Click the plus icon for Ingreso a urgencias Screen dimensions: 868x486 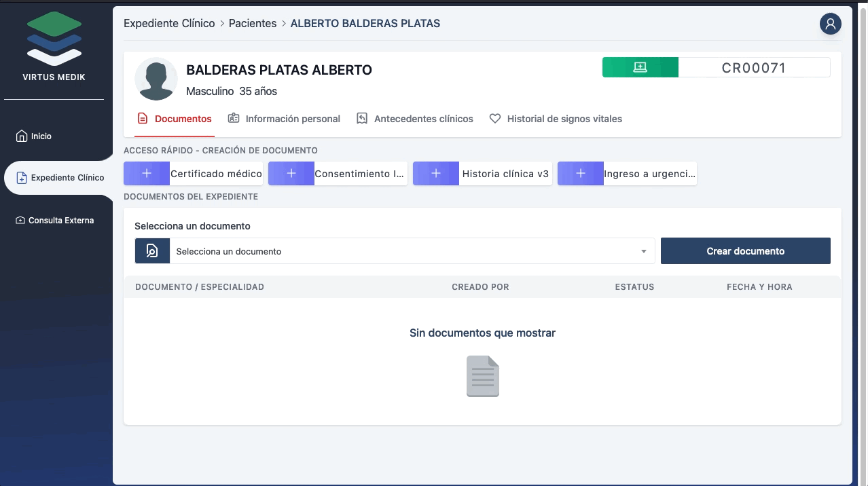[x=581, y=174]
